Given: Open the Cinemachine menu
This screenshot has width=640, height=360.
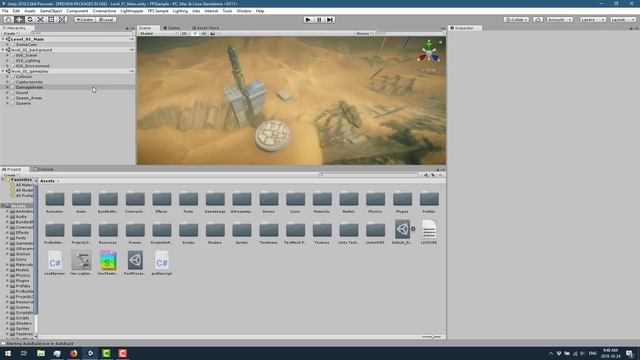Looking at the screenshot, I should click(x=104, y=11).
